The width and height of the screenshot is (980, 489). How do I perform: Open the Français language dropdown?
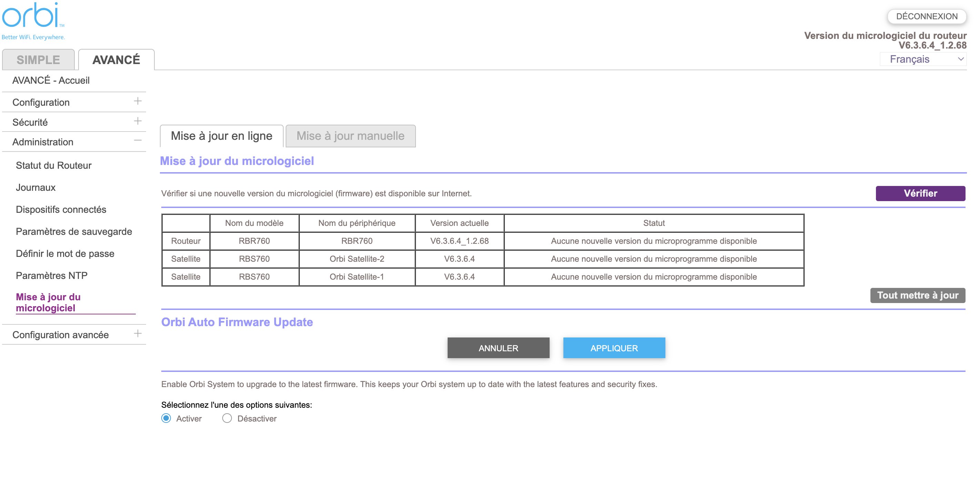(923, 59)
